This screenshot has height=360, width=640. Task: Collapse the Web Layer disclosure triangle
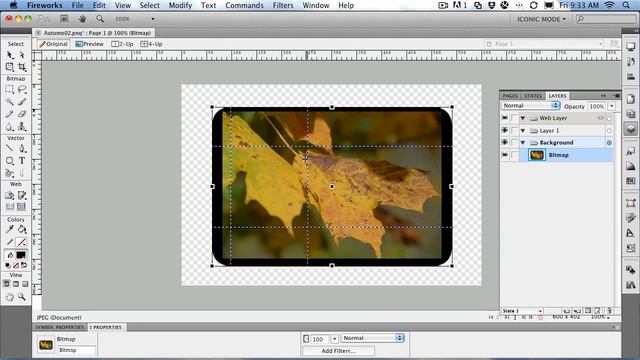pyautogui.click(x=523, y=118)
